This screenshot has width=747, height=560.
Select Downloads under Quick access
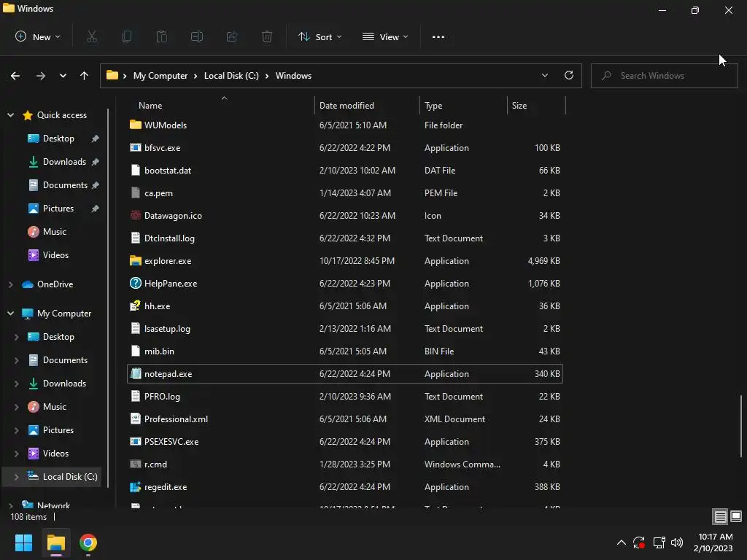[64, 162]
